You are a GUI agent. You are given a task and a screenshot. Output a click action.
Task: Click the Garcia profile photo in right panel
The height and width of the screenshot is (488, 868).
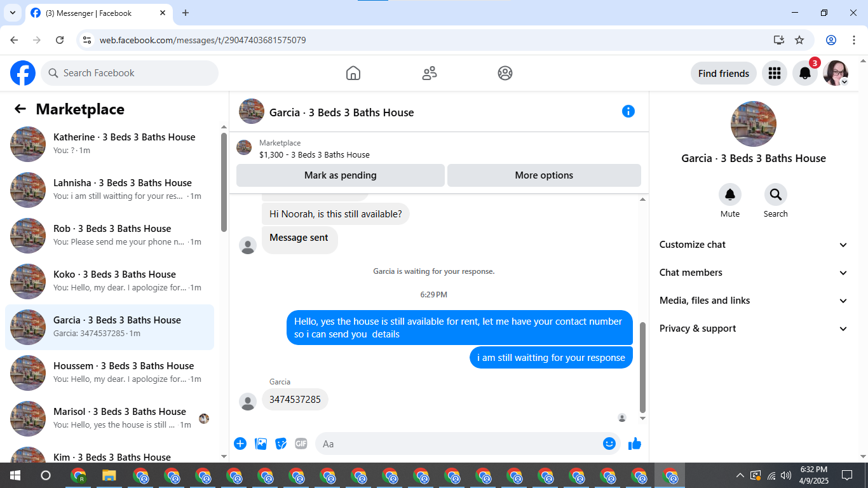pyautogui.click(x=754, y=124)
